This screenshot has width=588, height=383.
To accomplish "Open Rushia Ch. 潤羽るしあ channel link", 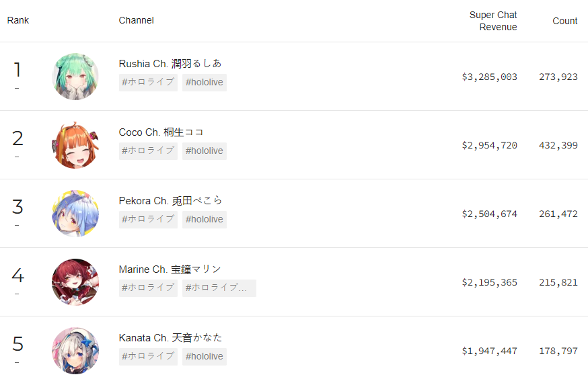I will (x=170, y=63).
